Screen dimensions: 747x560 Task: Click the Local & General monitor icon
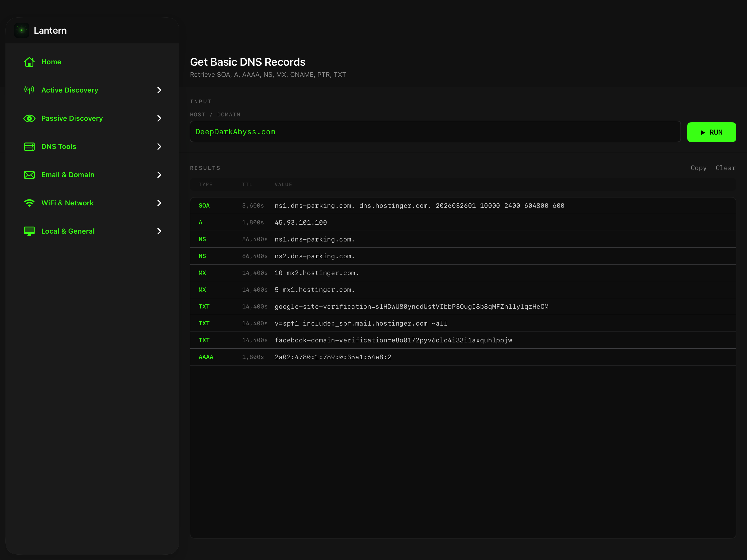point(29,231)
